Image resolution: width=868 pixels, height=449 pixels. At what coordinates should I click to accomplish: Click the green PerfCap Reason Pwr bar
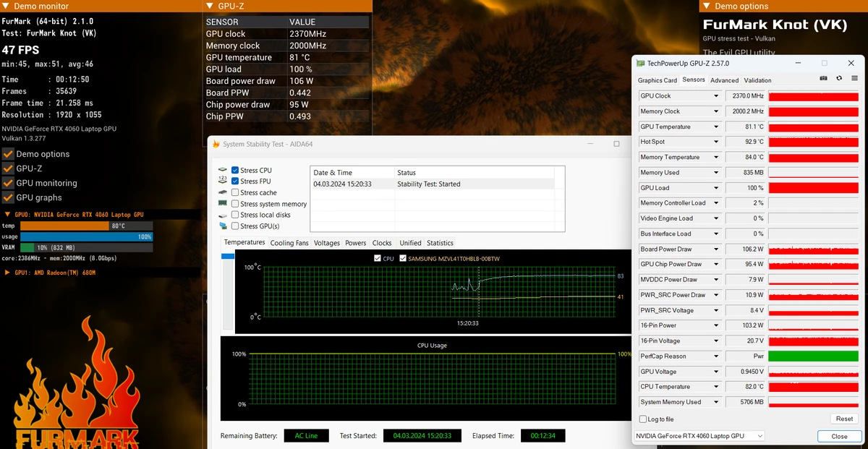tap(813, 356)
